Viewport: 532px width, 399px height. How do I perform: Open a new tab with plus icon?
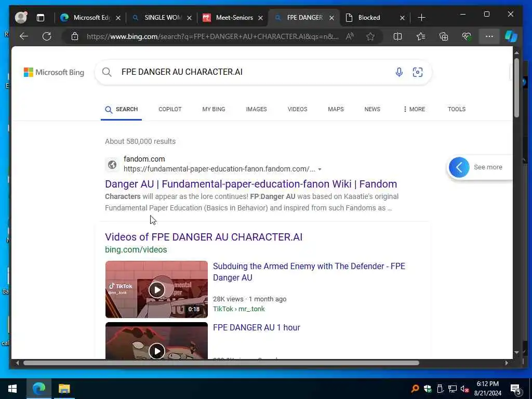coord(421,18)
